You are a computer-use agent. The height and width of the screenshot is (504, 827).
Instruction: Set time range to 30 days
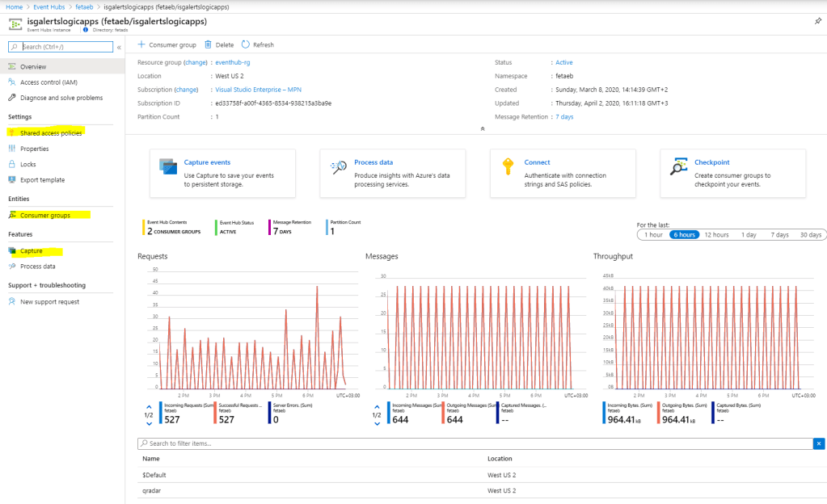(x=810, y=234)
